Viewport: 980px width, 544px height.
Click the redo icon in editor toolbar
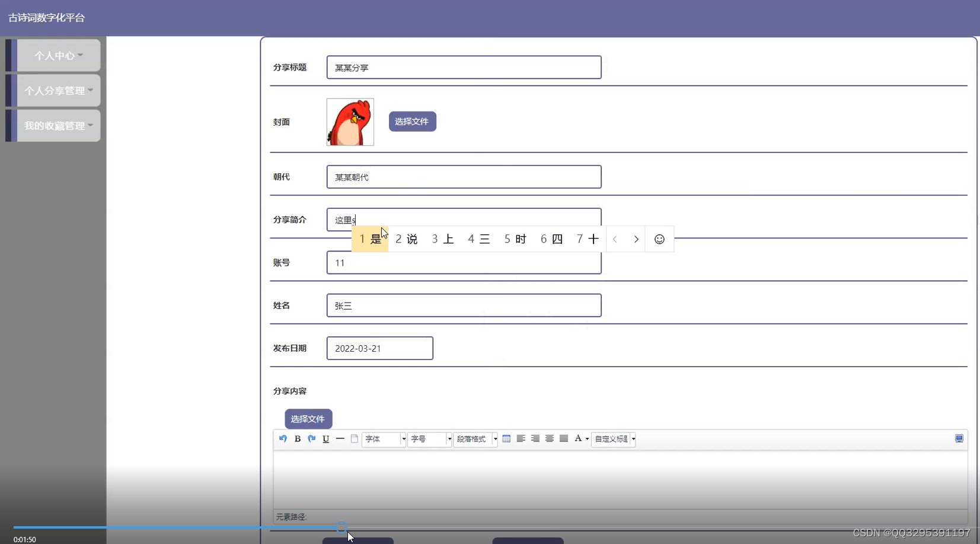point(312,439)
